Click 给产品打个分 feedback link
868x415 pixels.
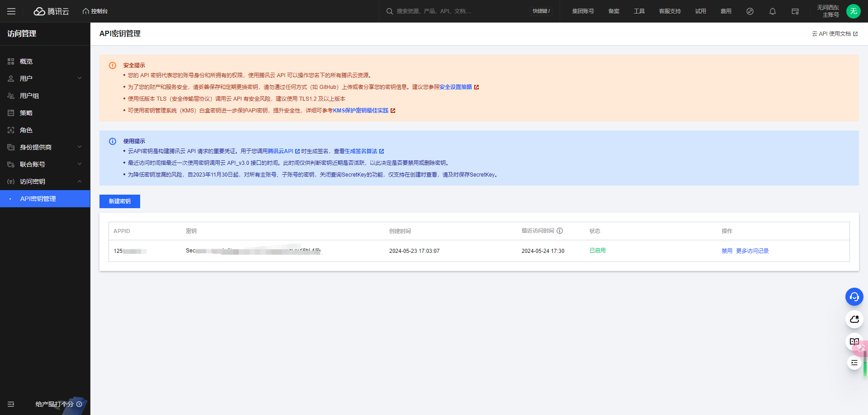click(x=59, y=404)
